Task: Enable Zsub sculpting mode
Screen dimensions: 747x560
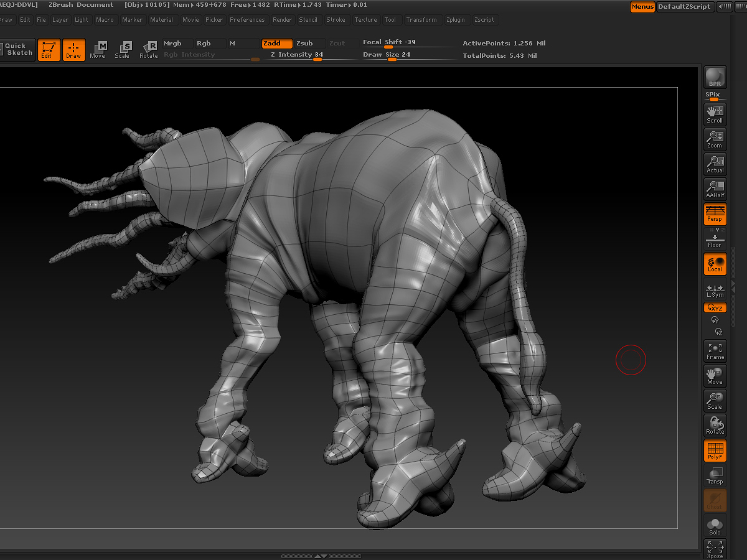Action: pyautogui.click(x=309, y=44)
